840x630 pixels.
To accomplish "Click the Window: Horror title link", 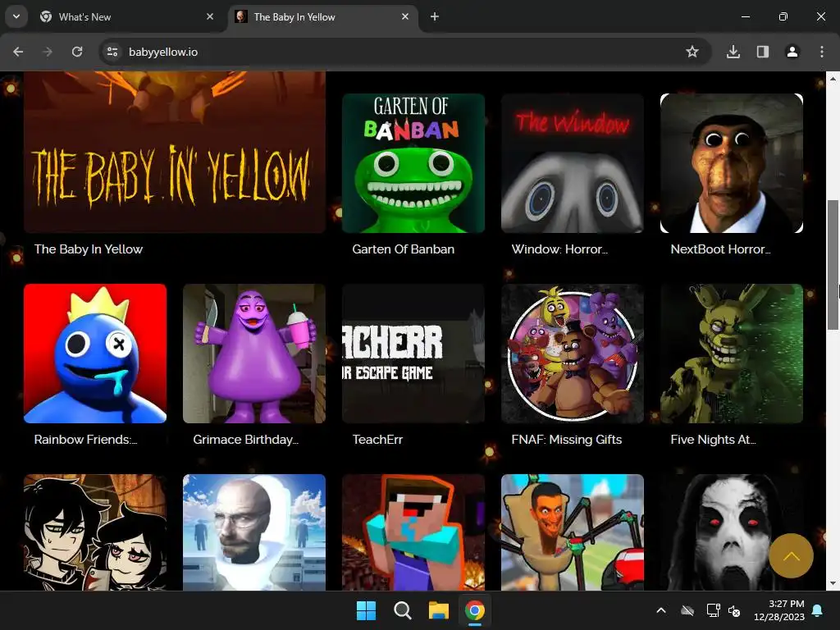I will 559,249.
